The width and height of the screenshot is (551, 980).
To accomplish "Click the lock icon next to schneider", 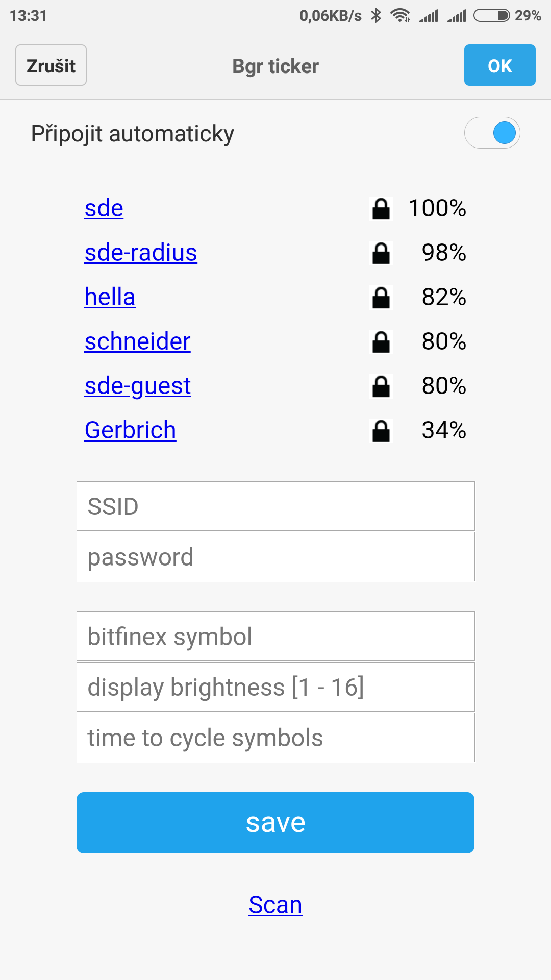I will 381,342.
